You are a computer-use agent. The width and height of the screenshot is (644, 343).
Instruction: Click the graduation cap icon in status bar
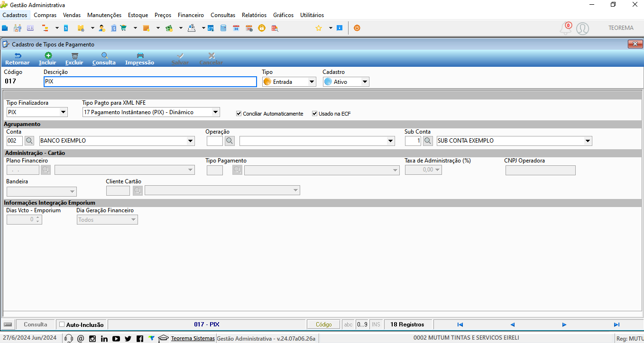[164, 338]
